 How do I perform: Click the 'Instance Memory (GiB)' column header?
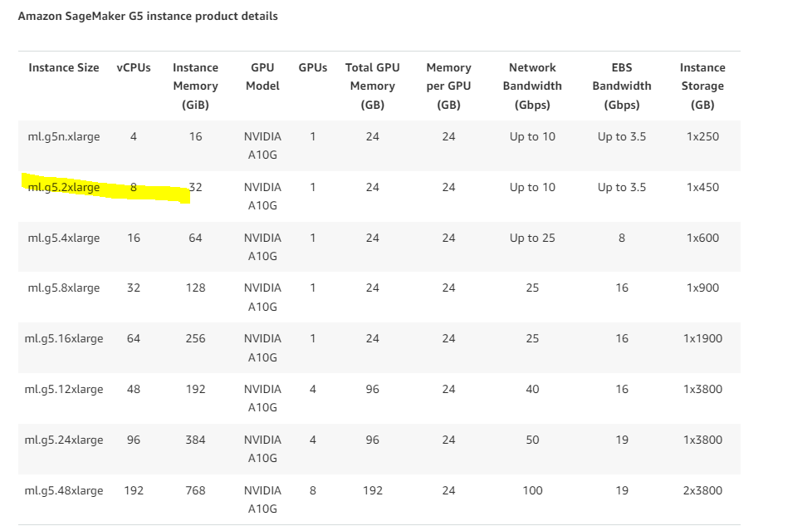point(195,86)
